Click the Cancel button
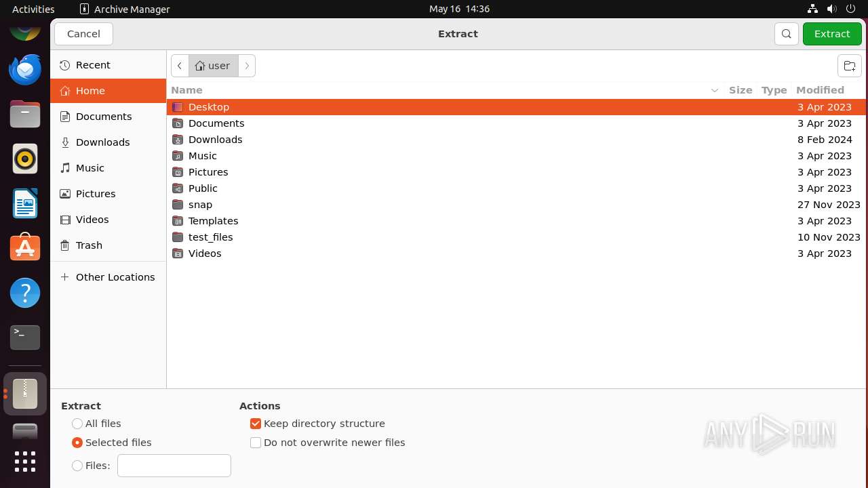 coord(83,34)
